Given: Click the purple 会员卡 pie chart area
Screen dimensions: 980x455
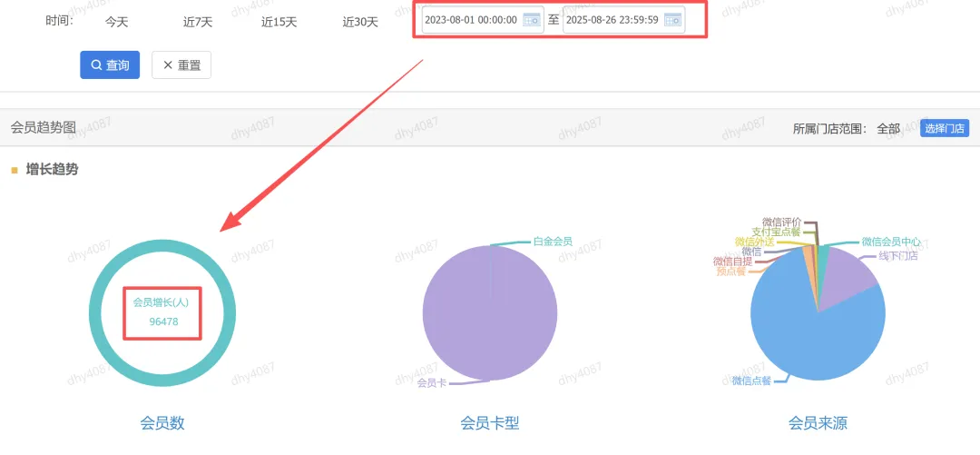Looking at the screenshot, I should (490, 318).
